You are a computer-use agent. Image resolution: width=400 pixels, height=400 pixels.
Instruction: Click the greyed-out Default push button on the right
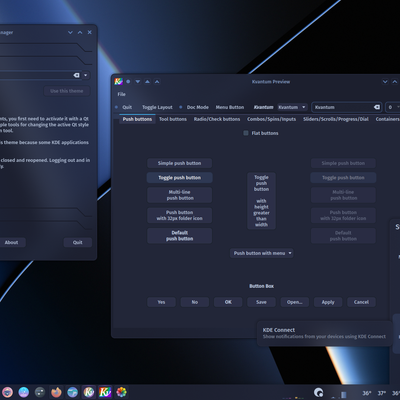pyautogui.click(x=343, y=236)
